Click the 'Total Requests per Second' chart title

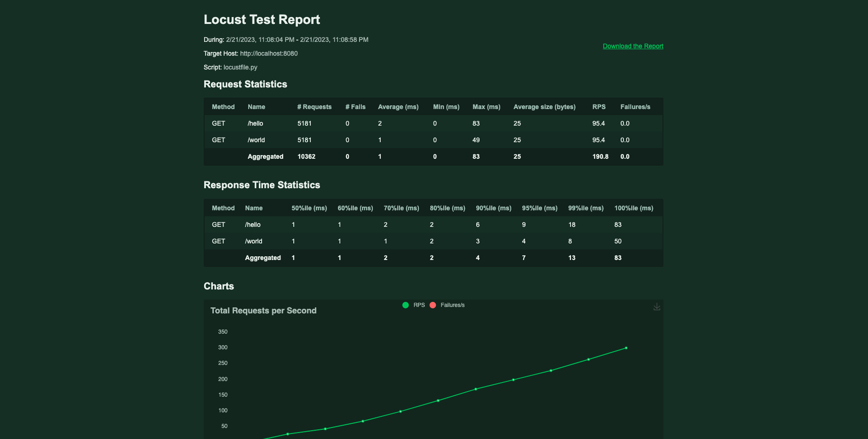coord(263,311)
